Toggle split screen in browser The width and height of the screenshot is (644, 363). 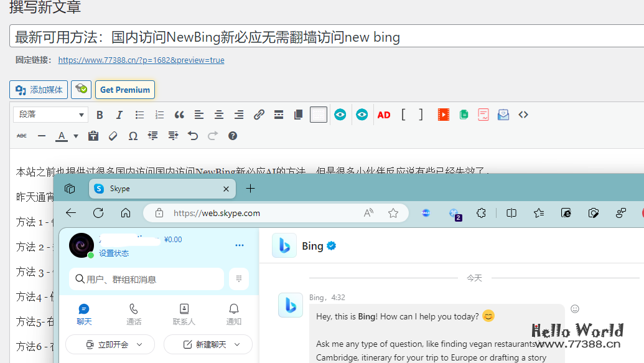[x=511, y=213]
